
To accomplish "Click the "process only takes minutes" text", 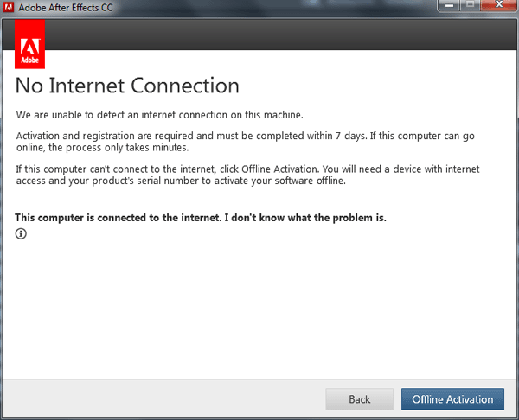I will click(127, 148).
